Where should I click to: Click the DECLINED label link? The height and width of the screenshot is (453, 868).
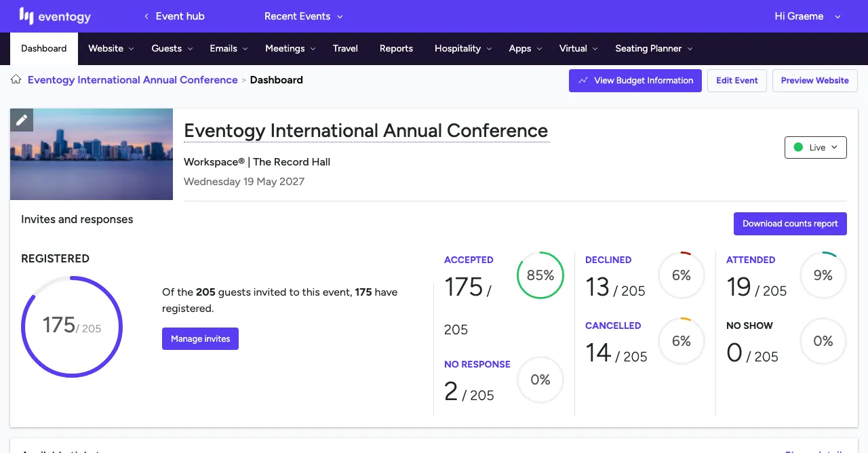[x=608, y=260]
